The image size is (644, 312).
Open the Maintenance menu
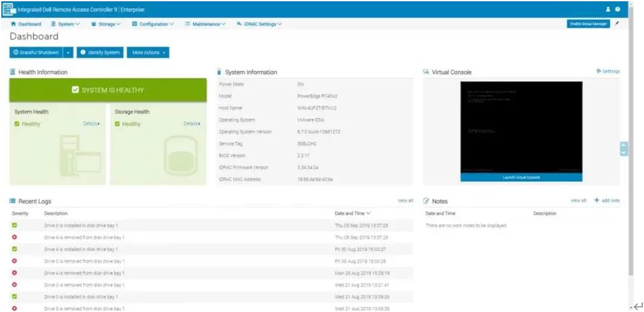click(206, 24)
